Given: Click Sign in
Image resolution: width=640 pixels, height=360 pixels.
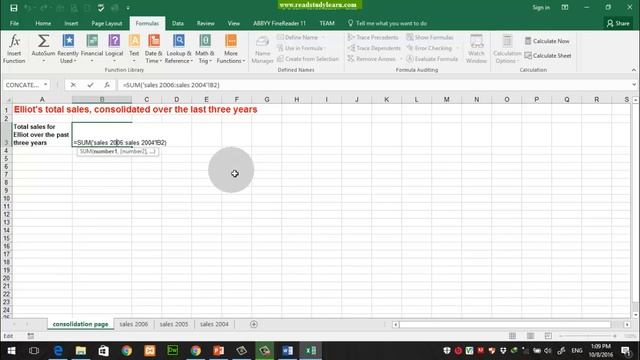Looking at the screenshot, I should 541,7.
